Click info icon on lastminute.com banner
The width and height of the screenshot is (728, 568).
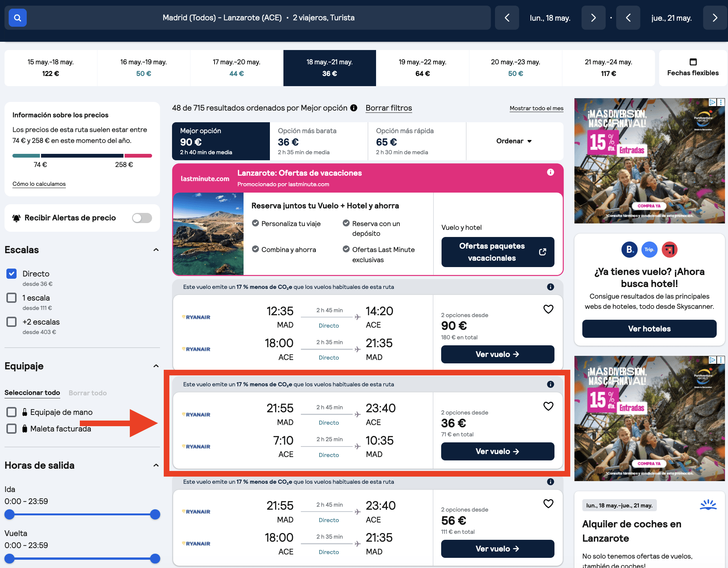pos(550,172)
